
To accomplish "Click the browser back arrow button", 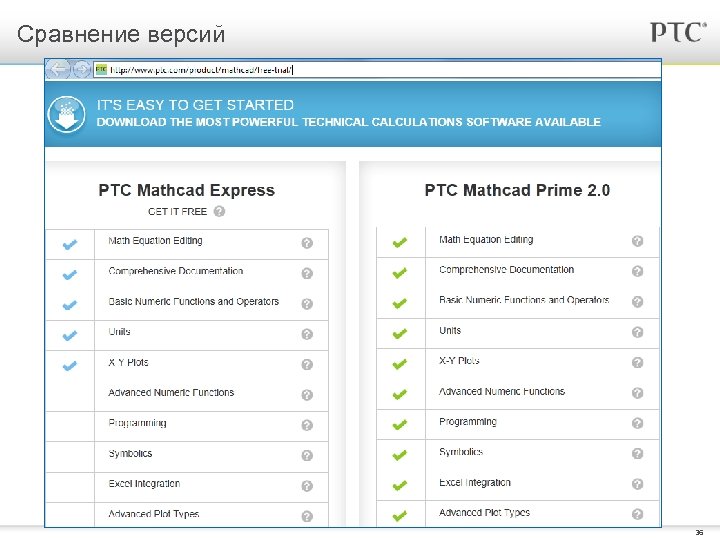I will pyautogui.click(x=57, y=69).
